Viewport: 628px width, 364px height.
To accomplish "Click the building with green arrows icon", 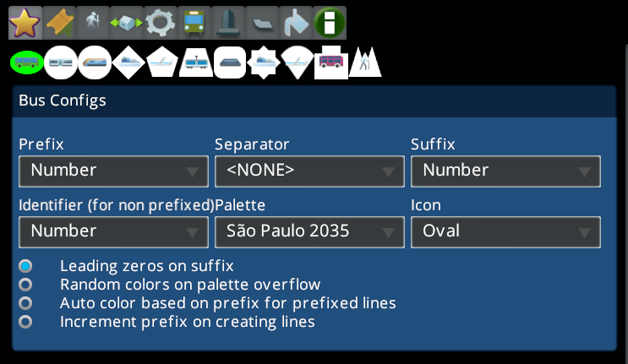I will tap(126, 21).
